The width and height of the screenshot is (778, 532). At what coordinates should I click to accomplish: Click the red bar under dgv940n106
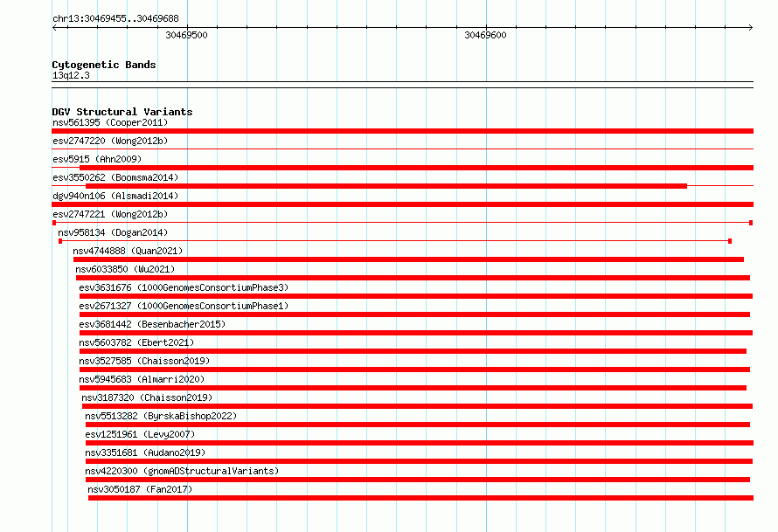pos(402,204)
